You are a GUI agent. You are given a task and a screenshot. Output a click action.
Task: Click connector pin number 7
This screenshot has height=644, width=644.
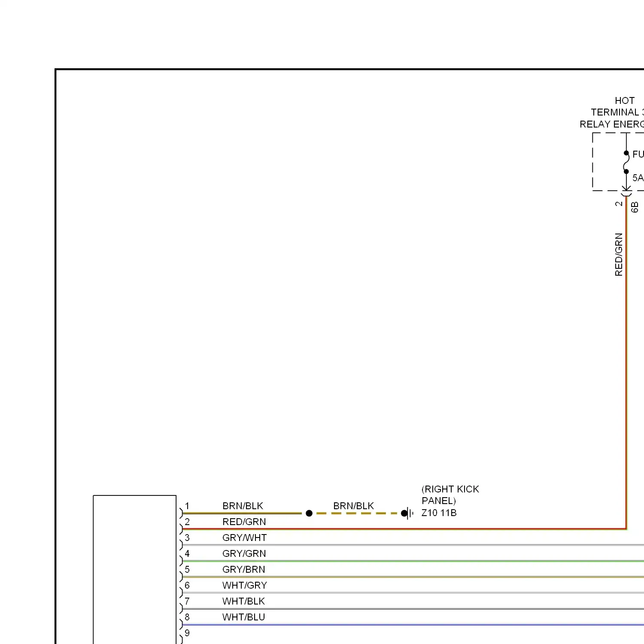point(187,601)
